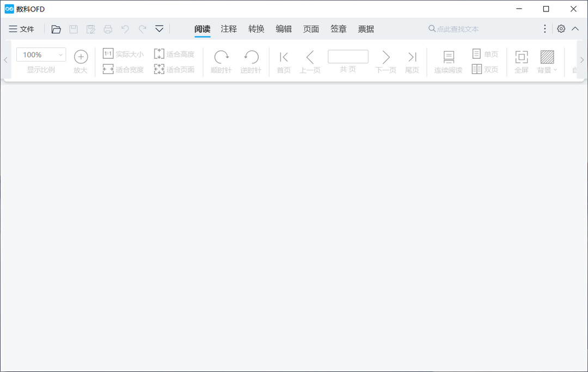This screenshot has width=588, height=372.
Task: Select the 适合宽度 fit width button
Action: (123, 69)
